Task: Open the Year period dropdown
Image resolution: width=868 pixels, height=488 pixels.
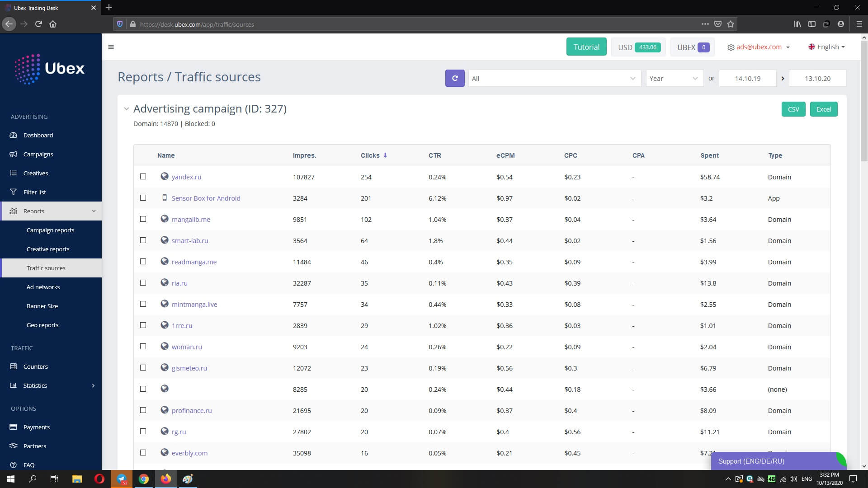Action: pyautogui.click(x=674, y=78)
